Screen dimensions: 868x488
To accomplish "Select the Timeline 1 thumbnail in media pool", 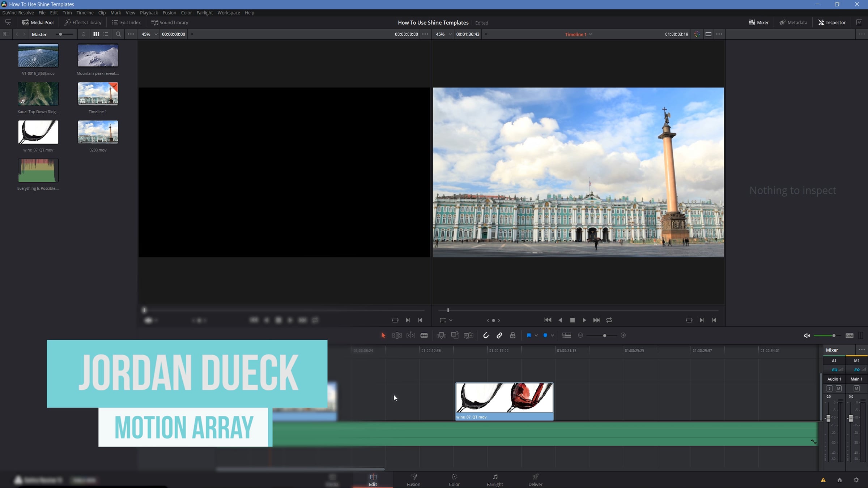I will [x=98, y=94].
